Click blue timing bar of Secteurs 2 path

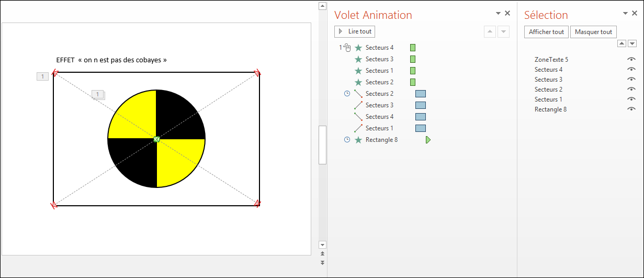tap(421, 94)
